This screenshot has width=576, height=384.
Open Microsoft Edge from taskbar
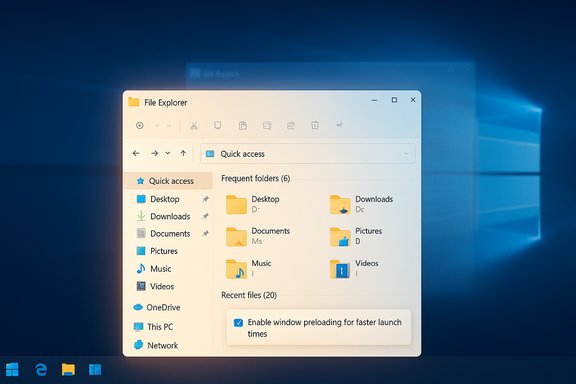pyautogui.click(x=40, y=369)
